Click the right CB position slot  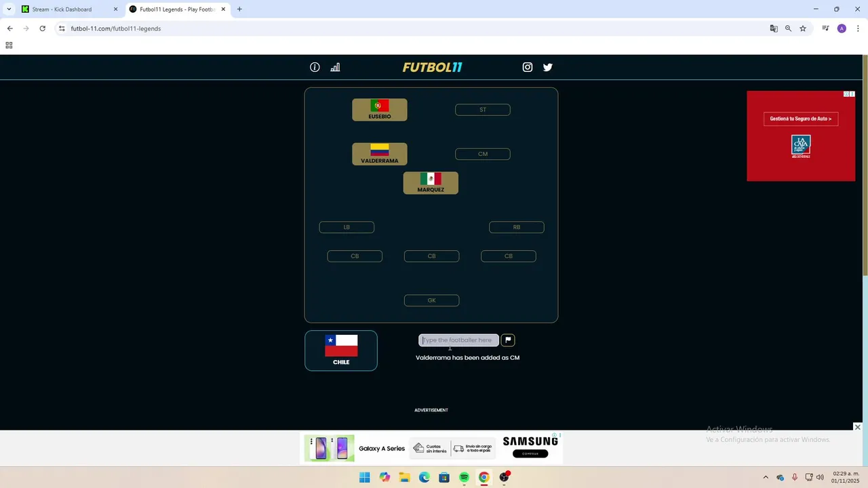(509, 256)
